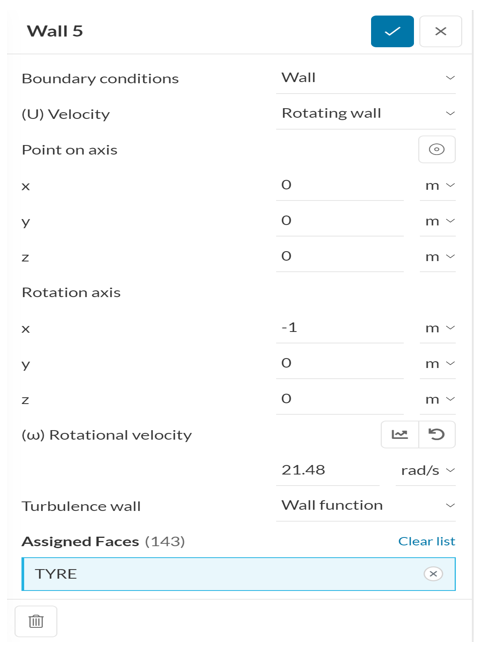The image size is (482, 657).
Task: Open unit dropdown for point on axis z
Action: click(x=438, y=256)
